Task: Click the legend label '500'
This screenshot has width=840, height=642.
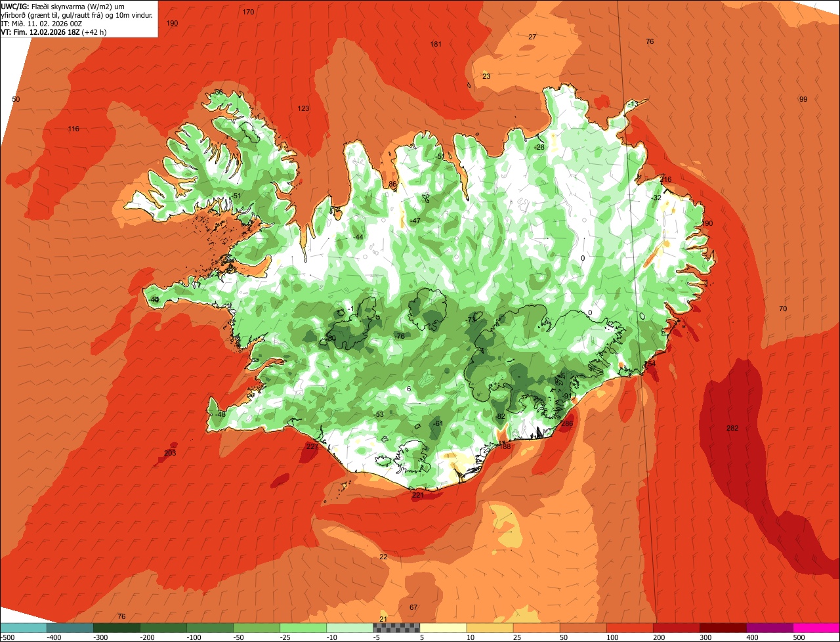Action: click(x=799, y=637)
